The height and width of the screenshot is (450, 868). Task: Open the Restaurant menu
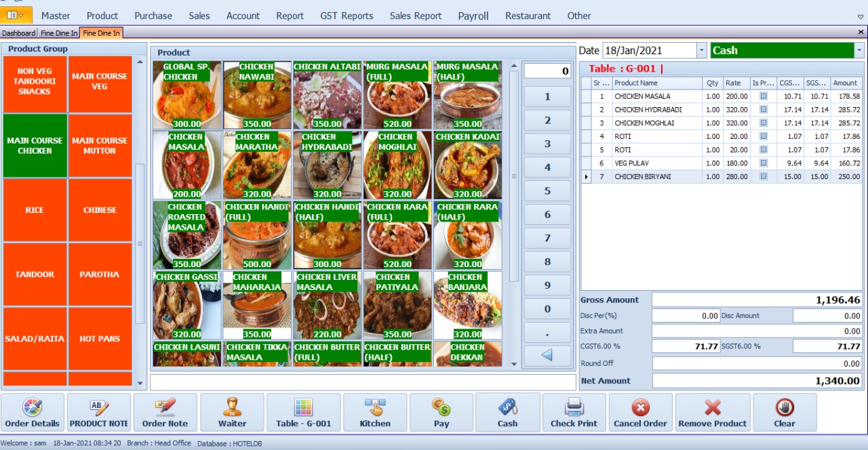click(x=528, y=16)
